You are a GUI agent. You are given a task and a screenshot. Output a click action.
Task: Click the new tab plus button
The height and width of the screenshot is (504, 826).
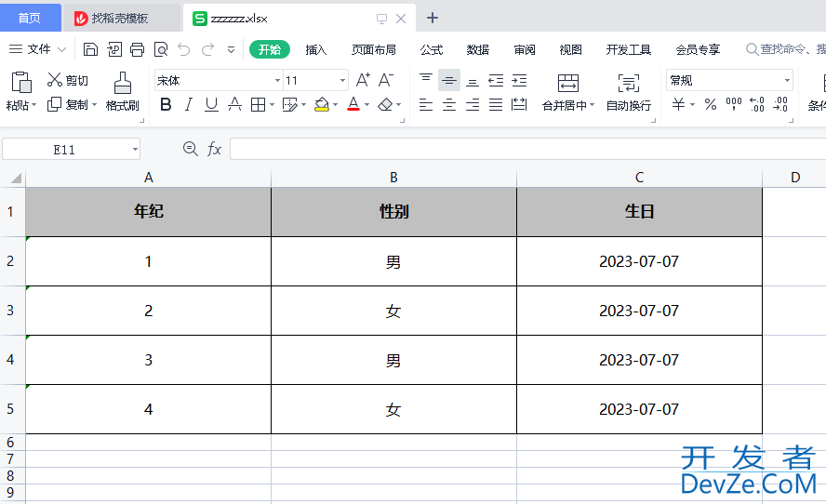pos(433,18)
